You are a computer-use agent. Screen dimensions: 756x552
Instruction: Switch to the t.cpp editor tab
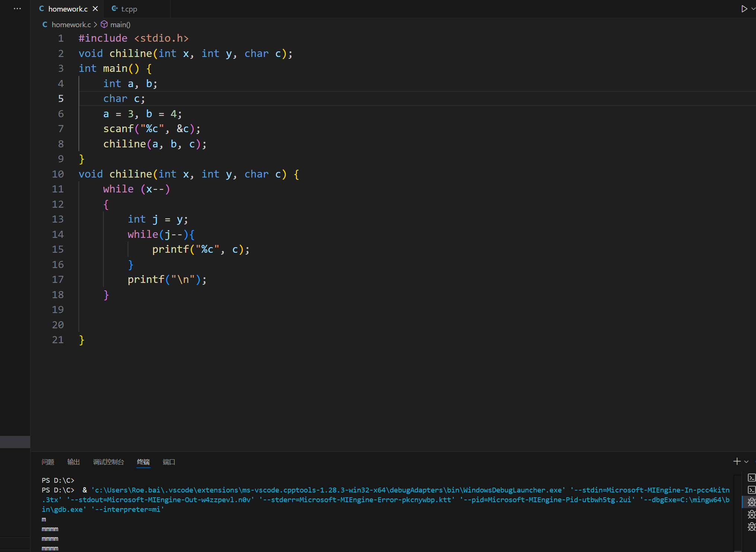[x=128, y=9]
